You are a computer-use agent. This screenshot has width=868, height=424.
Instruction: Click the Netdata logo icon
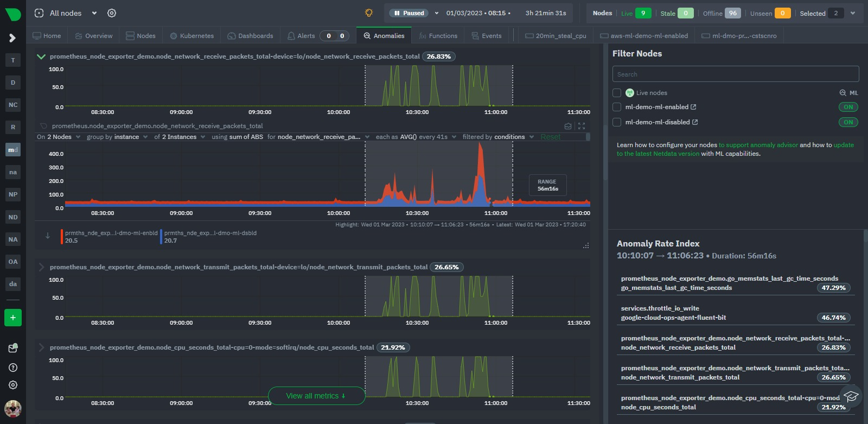[x=13, y=14]
